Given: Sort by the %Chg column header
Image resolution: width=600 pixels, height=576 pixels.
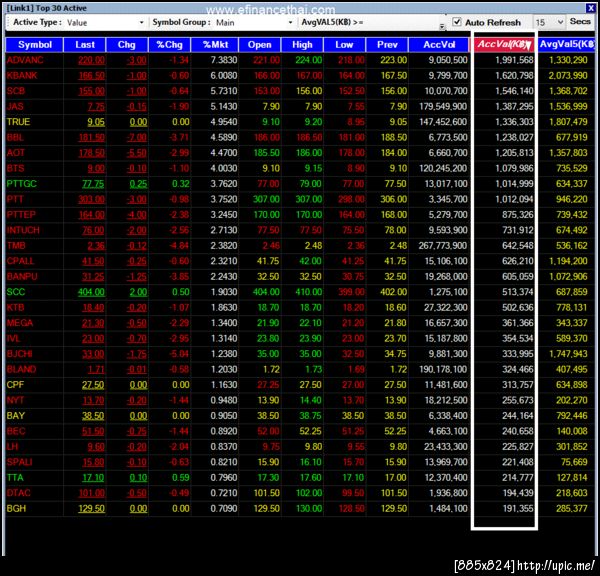Looking at the screenshot, I should point(169,45).
